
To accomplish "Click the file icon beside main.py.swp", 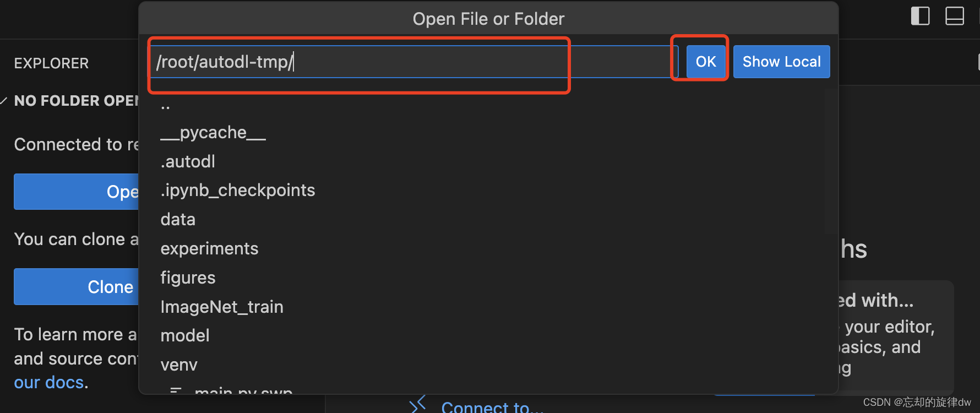I will pos(176,390).
